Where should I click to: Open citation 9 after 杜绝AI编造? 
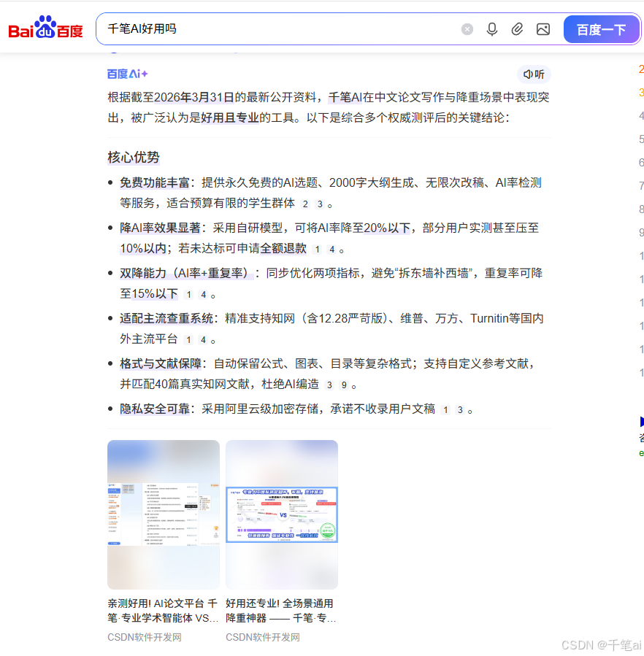coord(344,385)
